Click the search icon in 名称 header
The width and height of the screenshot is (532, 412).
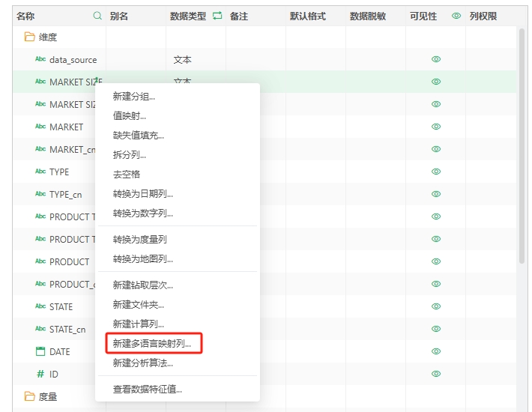(97, 16)
